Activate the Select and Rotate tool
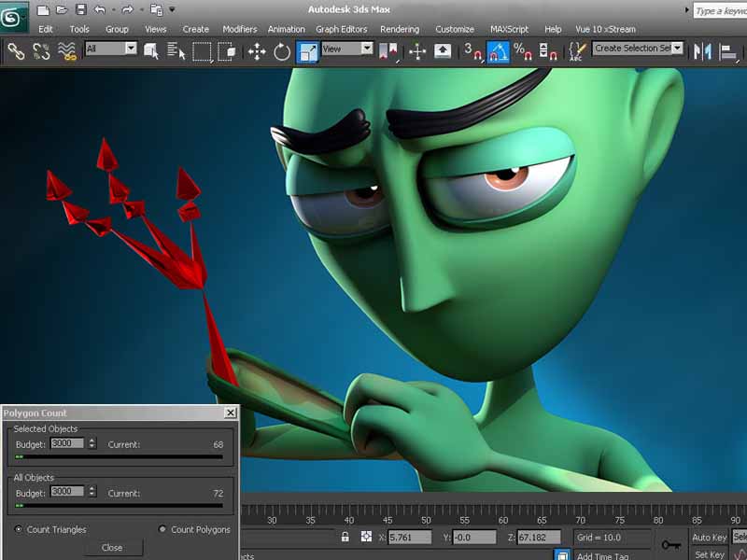The image size is (747, 560). click(281, 51)
